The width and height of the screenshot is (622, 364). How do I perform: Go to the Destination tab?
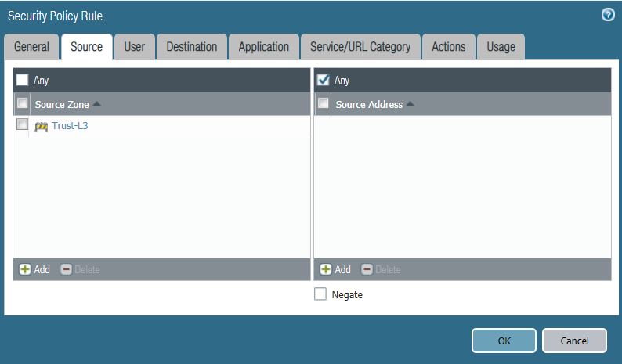(x=192, y=47)
